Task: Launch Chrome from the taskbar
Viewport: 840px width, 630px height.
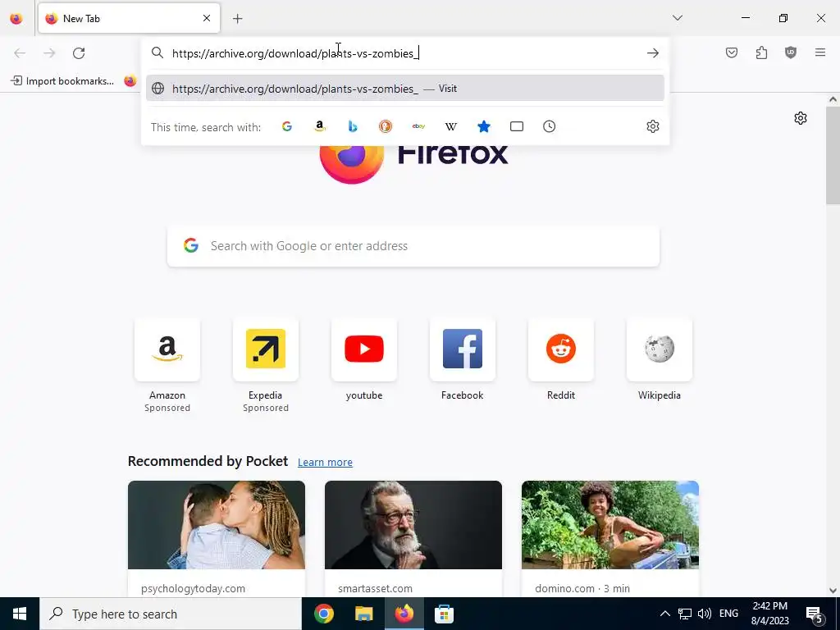Action: pyautogui.click(x=324, y=614)
